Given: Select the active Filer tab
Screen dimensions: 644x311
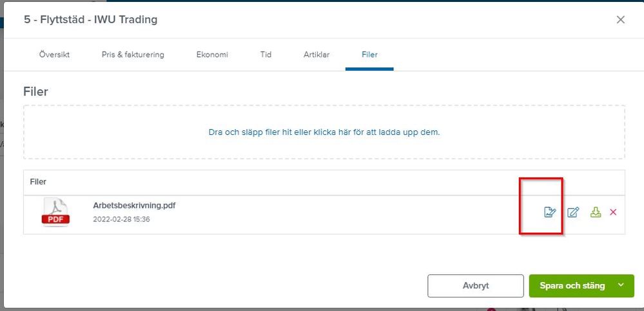Looking at the screenshot, I should click(369, 55).
